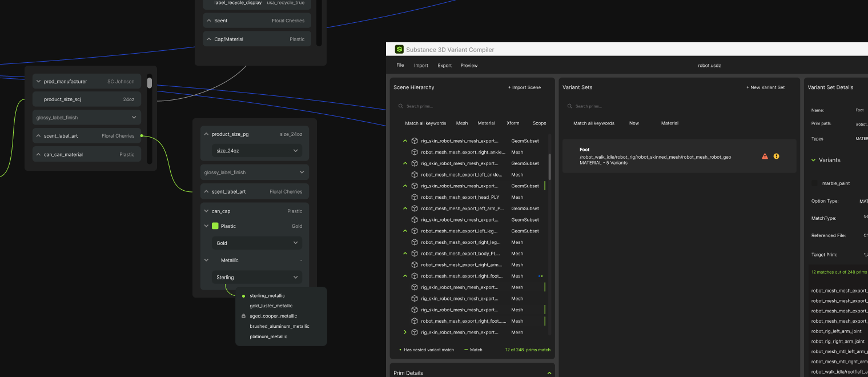The height and width of the screenshot is (377, 868).
Task: Click the cube icon of left_arm_P row
Action: (415, 208)
